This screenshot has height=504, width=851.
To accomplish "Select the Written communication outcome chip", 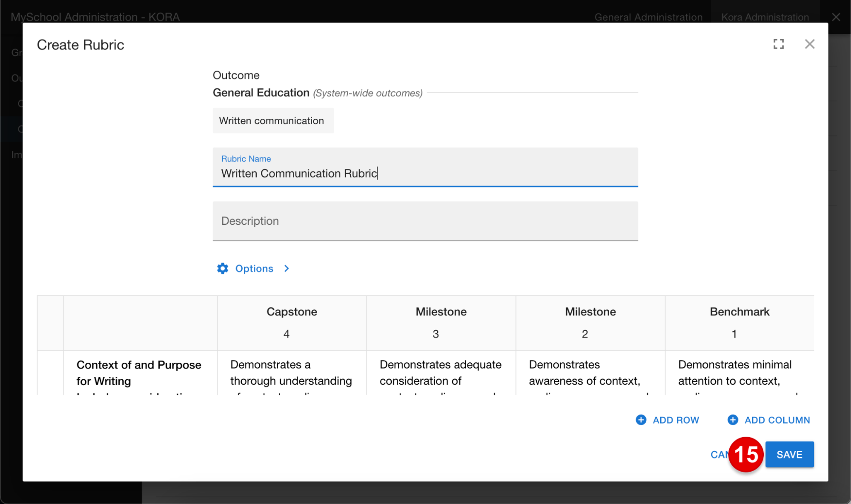I will coord(273,121).
